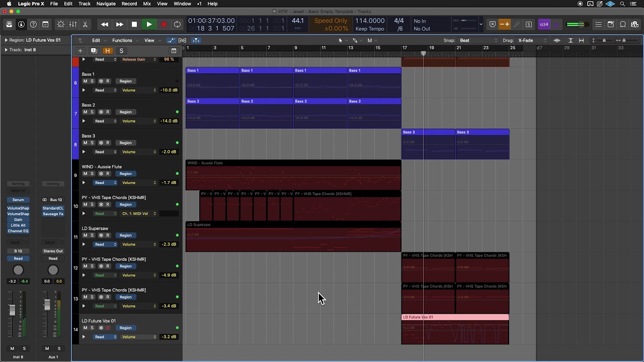Rewind the playhead
644x362 pixels.
(x=105, y=24)
